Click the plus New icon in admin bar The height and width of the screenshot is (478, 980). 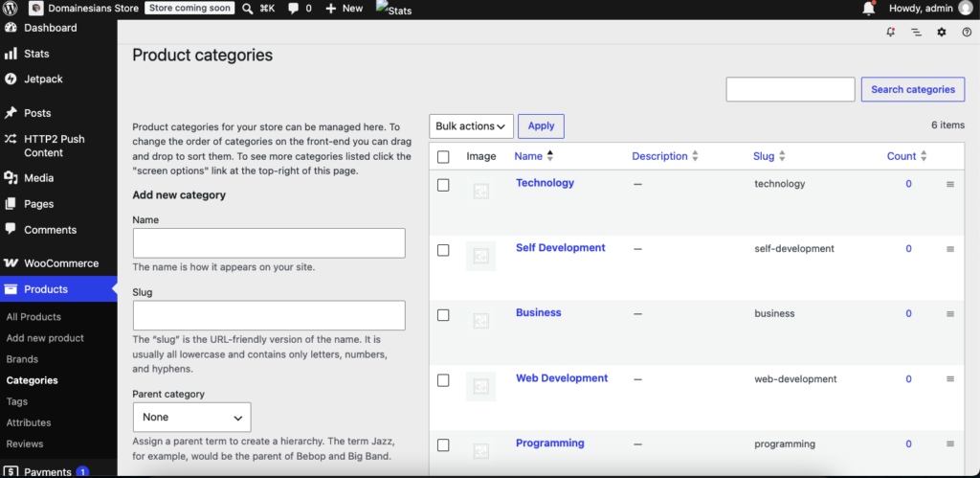click(x=330, y=9)
